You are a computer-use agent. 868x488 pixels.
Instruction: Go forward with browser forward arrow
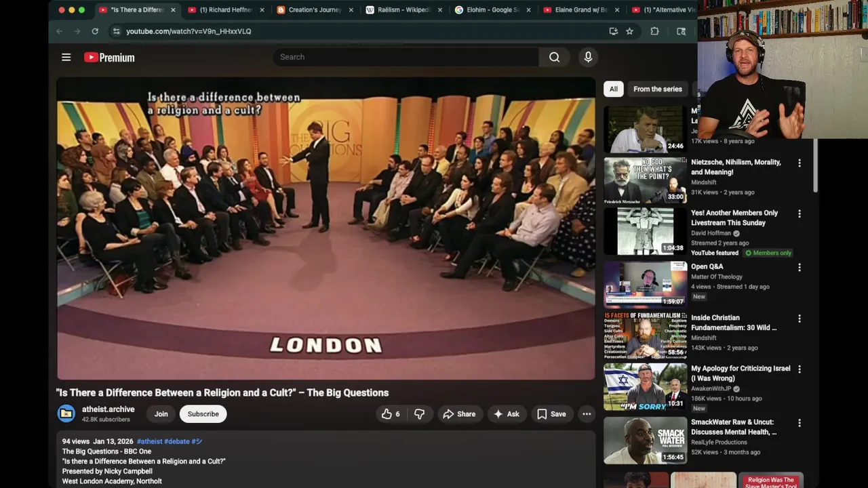[x=77, y=31]
